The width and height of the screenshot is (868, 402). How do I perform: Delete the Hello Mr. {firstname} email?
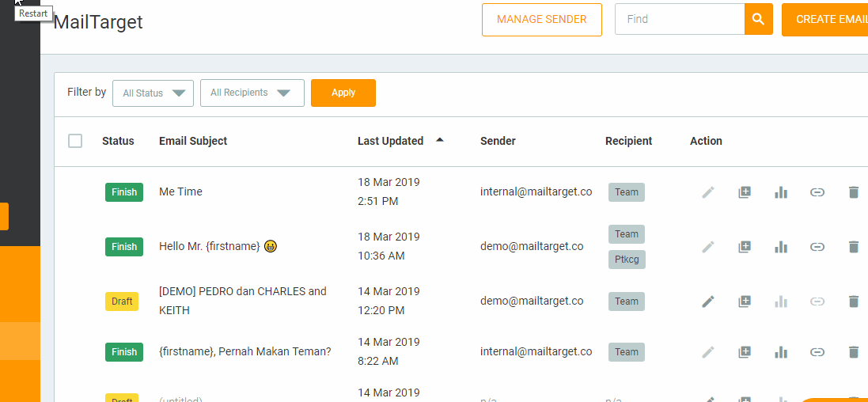pyautogui.click(x=854, y=246)
